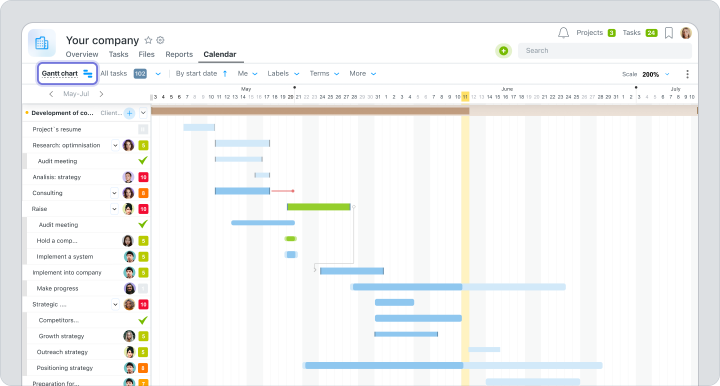Open the bookmark icon in header
Screen dimensions: 720x386
(x=669, y=33)
